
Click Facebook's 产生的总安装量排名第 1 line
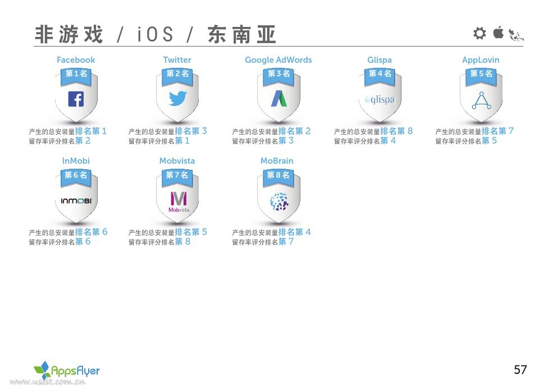pyautogui.click(x=67, y=131)
